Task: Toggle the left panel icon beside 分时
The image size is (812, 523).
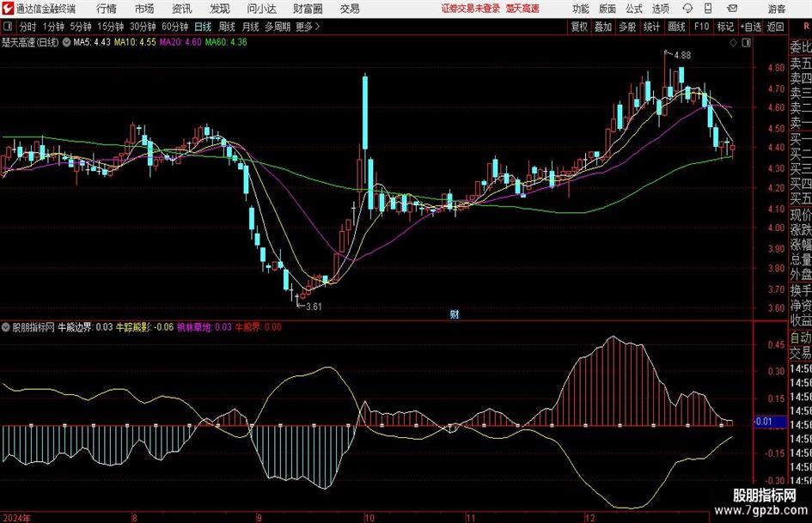Action: tap(8, 27)
